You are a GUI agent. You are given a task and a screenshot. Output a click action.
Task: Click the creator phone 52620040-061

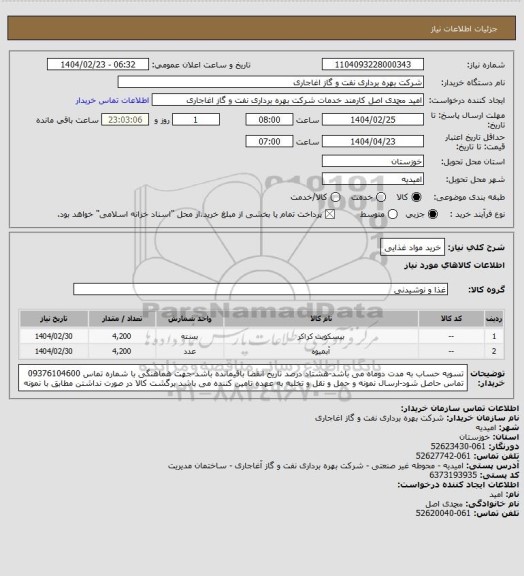click(x=443, y=513)
